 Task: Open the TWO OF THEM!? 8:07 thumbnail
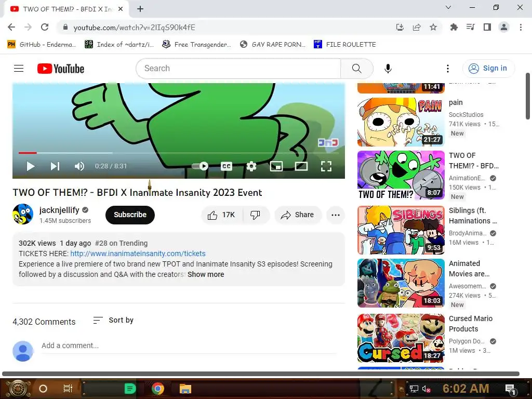[x=401, y=175]
